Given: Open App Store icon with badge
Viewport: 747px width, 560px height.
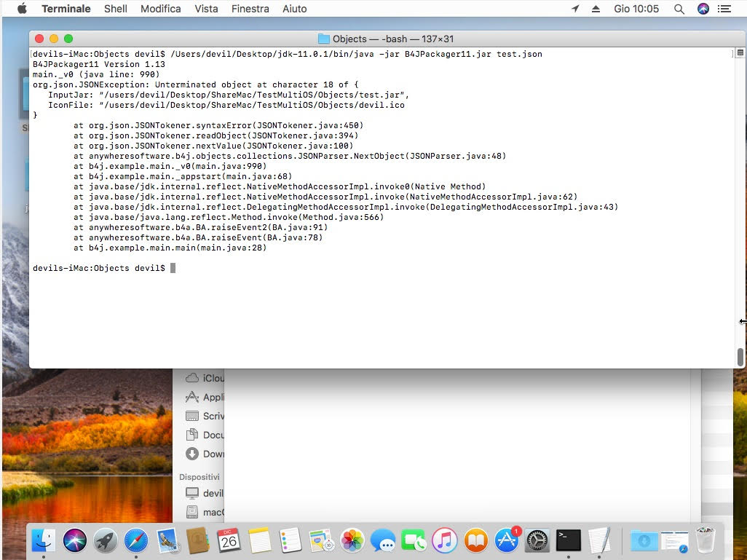Looking at the screenshot, I should (x=507, y=540).
